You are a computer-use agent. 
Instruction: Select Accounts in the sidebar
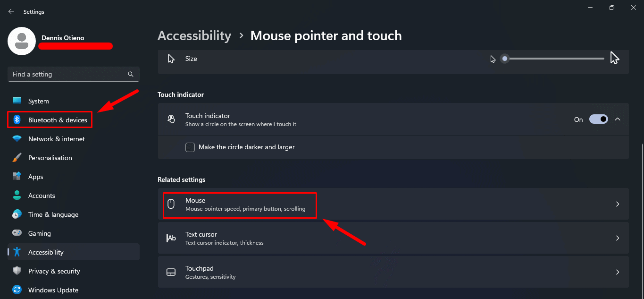pyautogui.click(x=41, y=195)
